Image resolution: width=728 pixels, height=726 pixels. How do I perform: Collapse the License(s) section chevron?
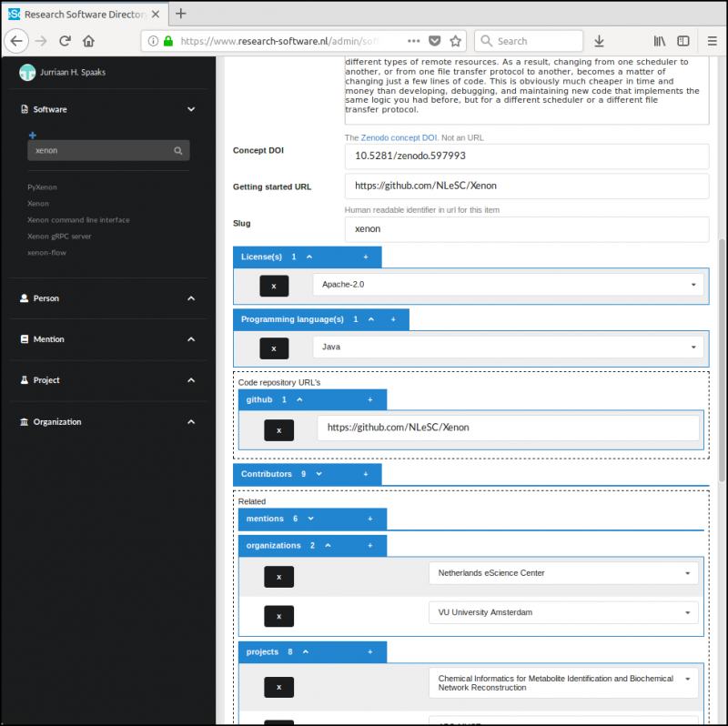click(308, 257)
